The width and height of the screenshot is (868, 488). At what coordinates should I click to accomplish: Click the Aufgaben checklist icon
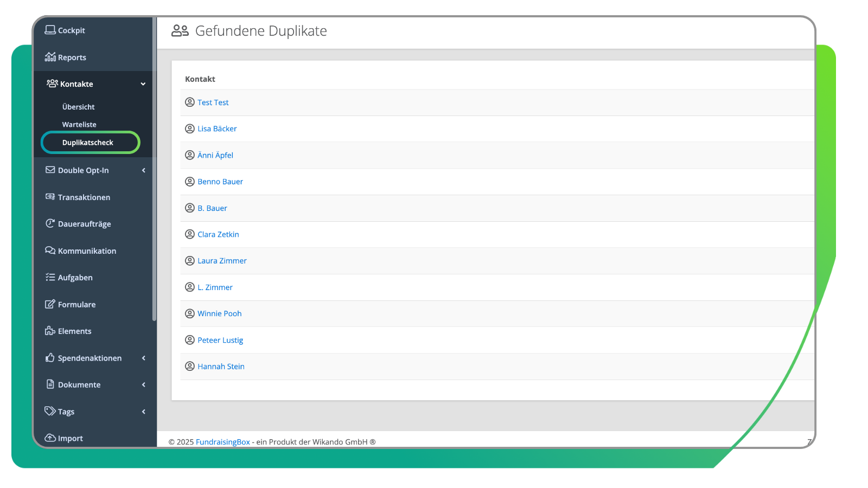50,277
